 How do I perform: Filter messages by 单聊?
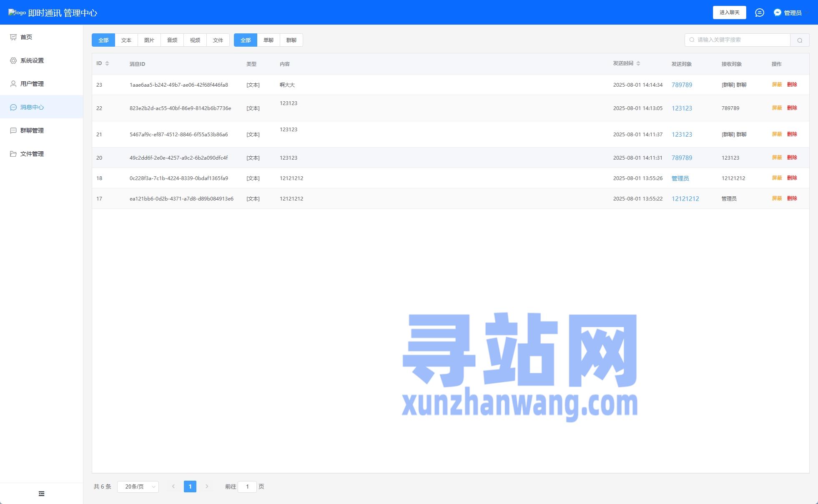tap(268, 40)
